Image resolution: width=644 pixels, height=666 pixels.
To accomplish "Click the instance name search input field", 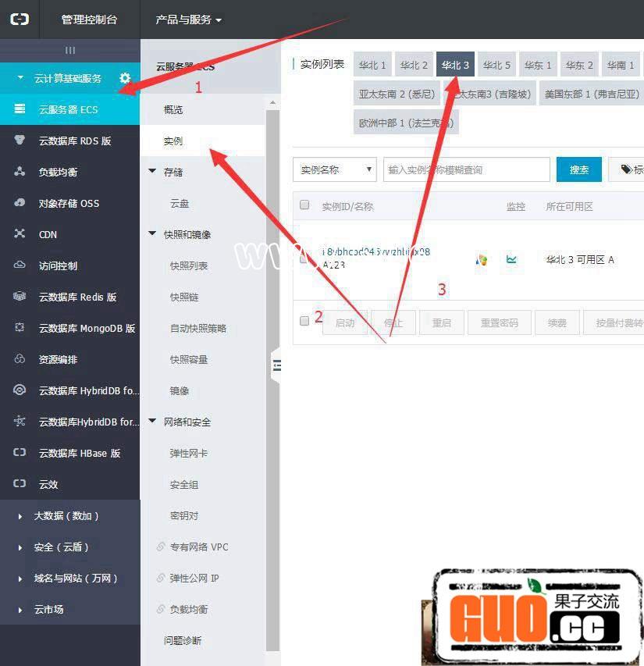I will click(466, 169).
